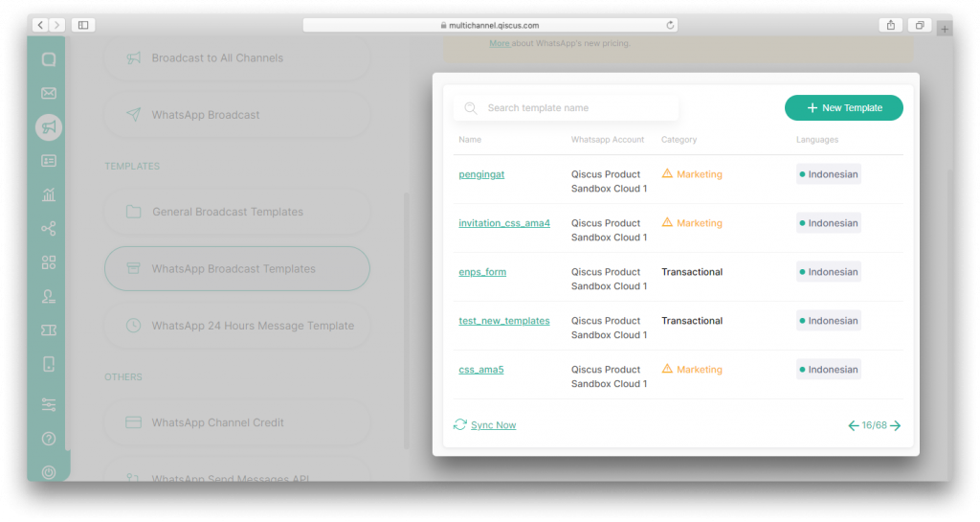Toggle the Safari sidebar button

coord(82,25)
